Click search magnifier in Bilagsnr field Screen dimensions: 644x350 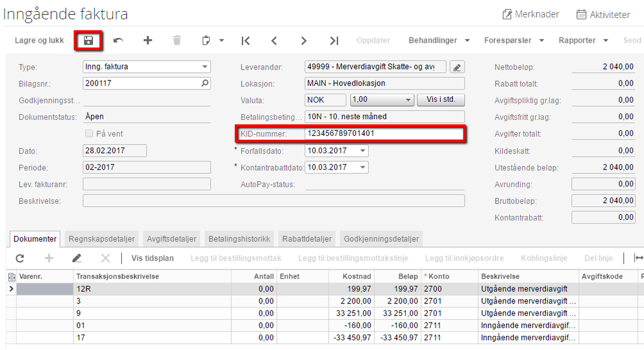click(205, 83)
